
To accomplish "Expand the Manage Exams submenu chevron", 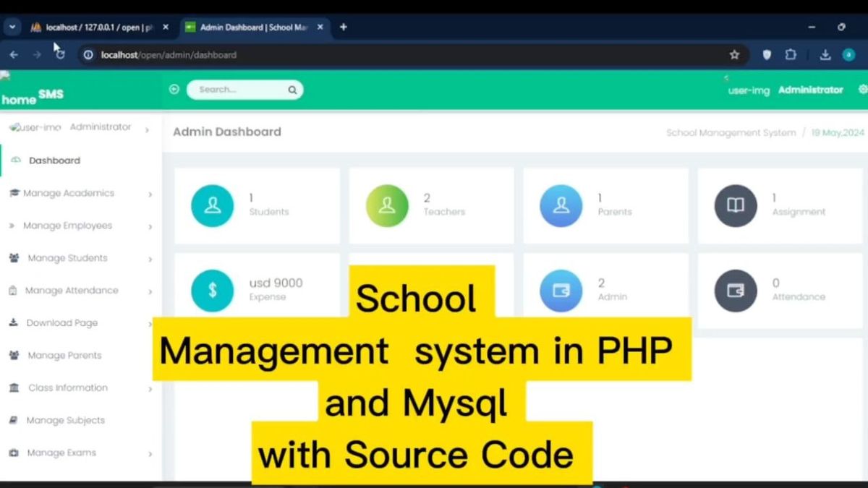I will pyautogui.click(x=151, y=453).
